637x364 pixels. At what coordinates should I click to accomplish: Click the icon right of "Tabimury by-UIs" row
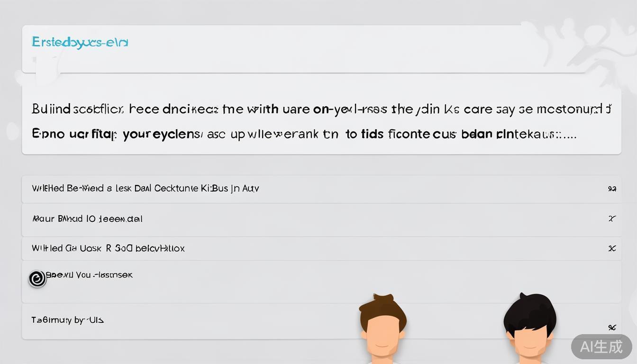tap(612, 327)
